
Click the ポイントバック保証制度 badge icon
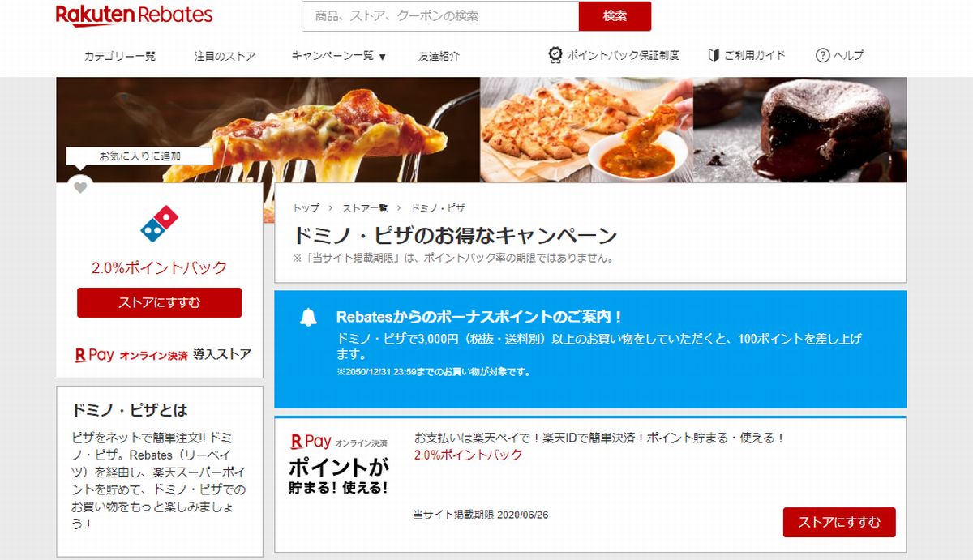(555, 55)
